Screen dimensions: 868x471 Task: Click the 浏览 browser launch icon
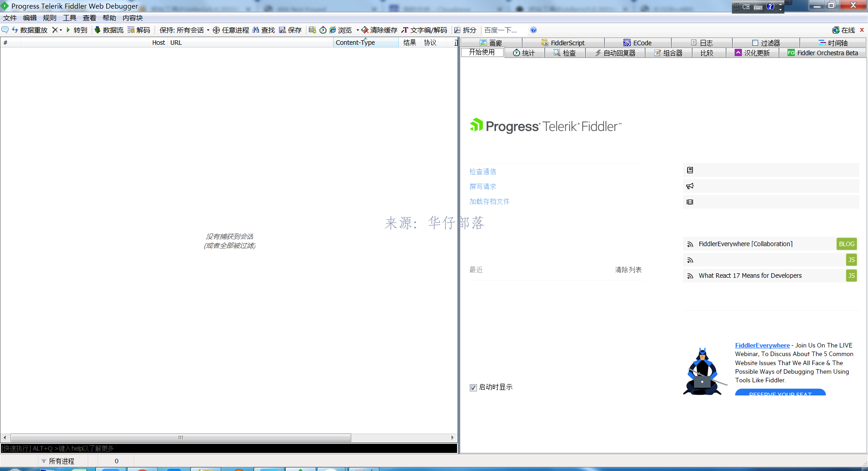pos(333,30)
